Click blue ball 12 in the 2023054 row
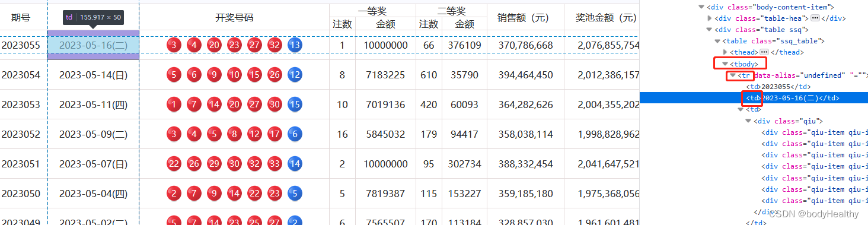 (x=295, y=75)
